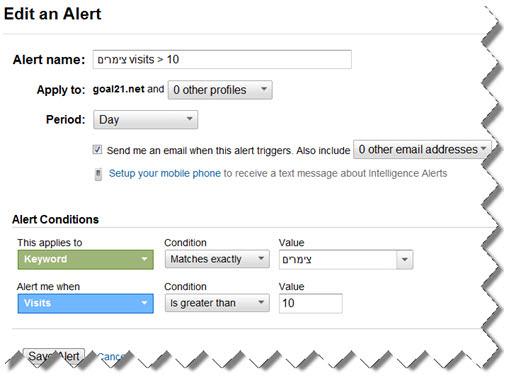Open the Period Day dropdown
Viewport: 507px width, 379px height.
pyautogui.click(x=146, y=120)
